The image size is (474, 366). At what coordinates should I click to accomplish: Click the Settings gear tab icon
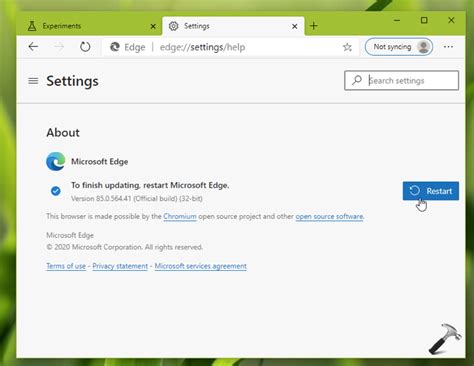[x=174, y=26]
